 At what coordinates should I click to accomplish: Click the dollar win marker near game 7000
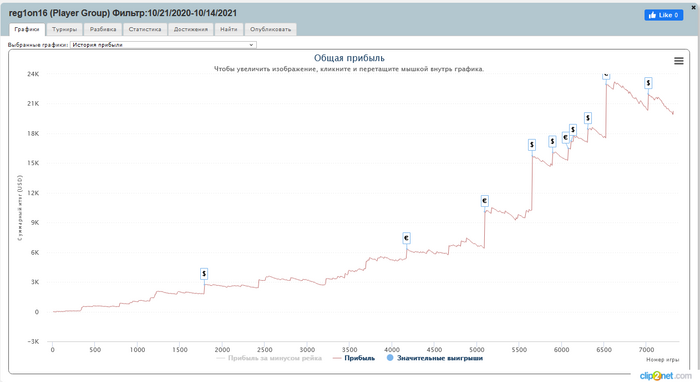pos(648,83)
